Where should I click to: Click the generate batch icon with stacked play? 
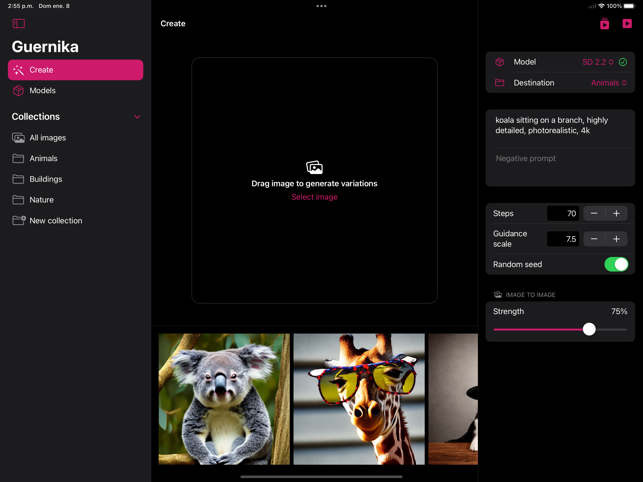(604, 24)
